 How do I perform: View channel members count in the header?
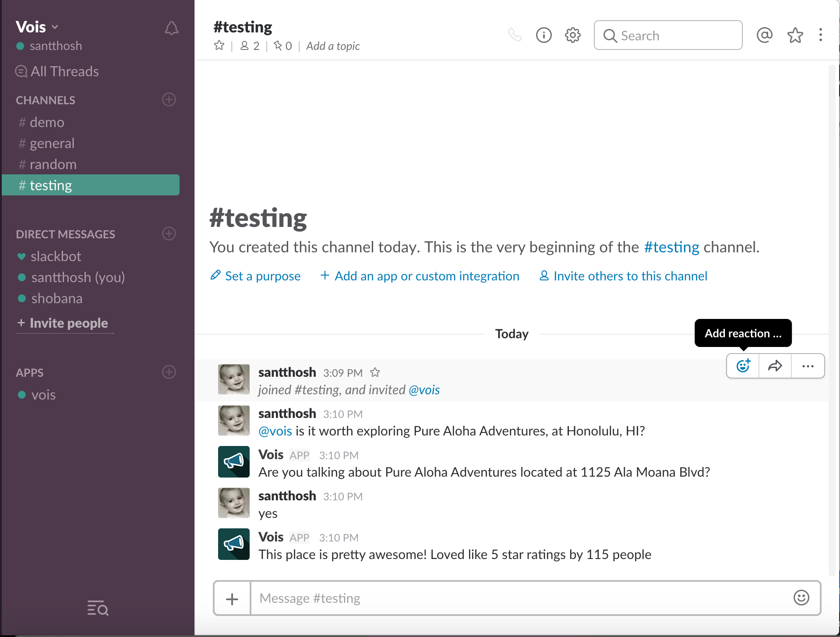(x=250, y=46)
